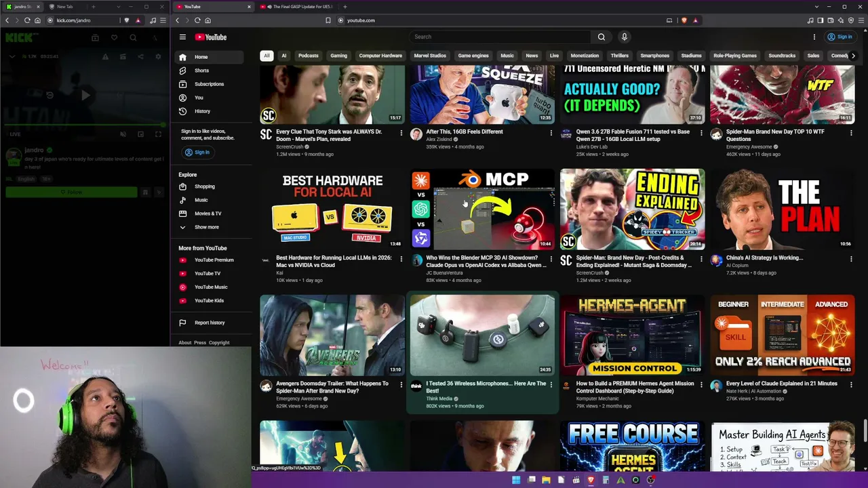The height and width of the screenshot is (488, 868).
Task: Open Report history in the sidebar
Action: coord(209,323)
